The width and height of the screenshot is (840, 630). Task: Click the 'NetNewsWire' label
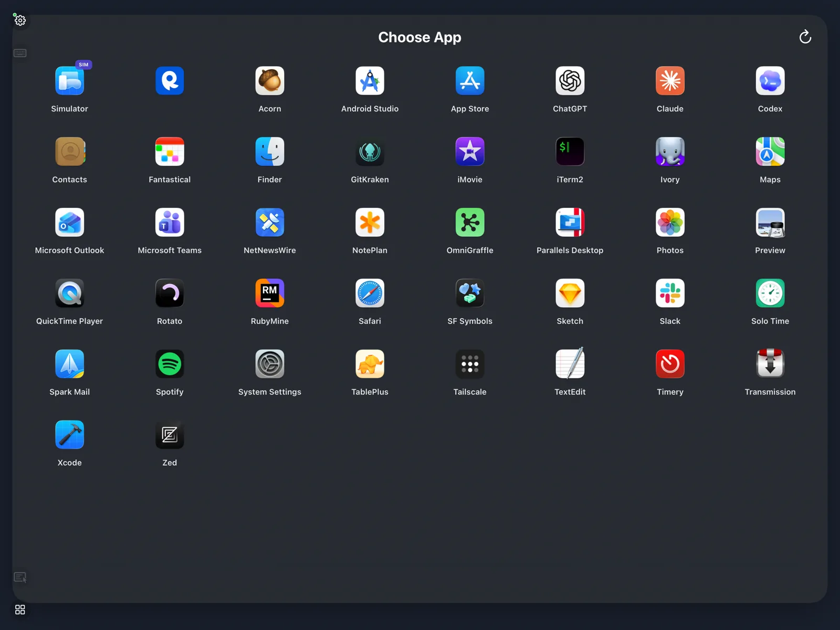coord(270,250)
